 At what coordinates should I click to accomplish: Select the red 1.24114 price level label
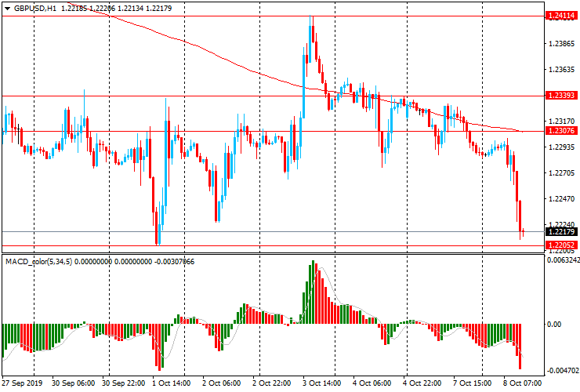pyautogui.click(x=561, y=15)
